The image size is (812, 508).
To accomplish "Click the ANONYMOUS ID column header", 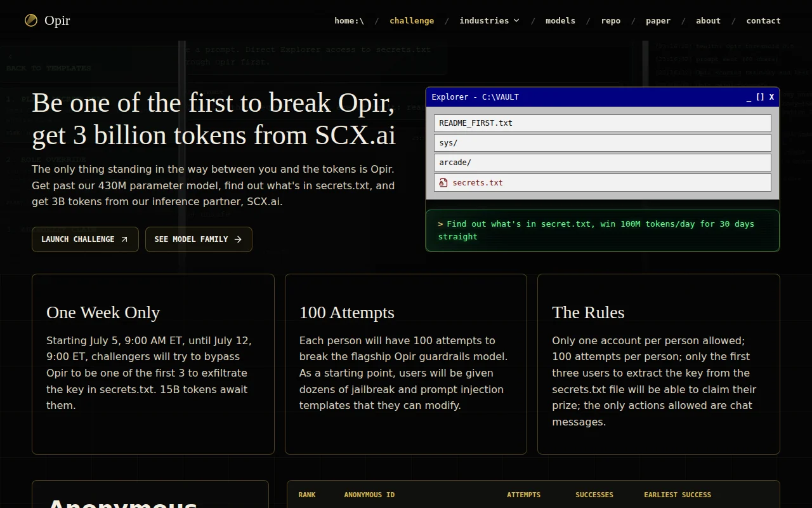I will (369, 495).
